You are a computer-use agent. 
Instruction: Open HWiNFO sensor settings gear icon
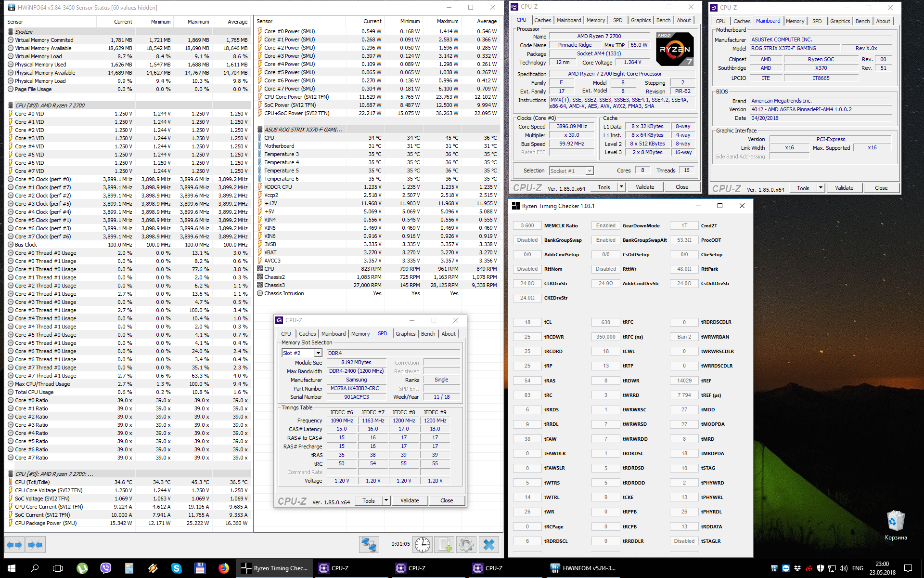point(466,545)
